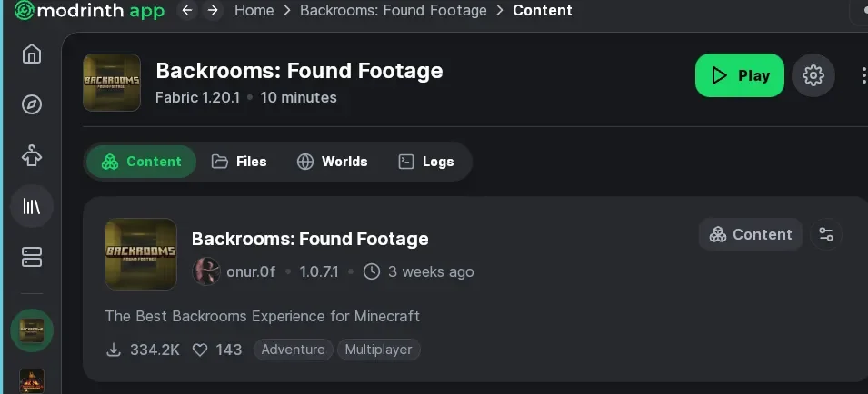The image size is (868, 394).
Task: Open the Library sidebar icon
Action: [32, 206]
